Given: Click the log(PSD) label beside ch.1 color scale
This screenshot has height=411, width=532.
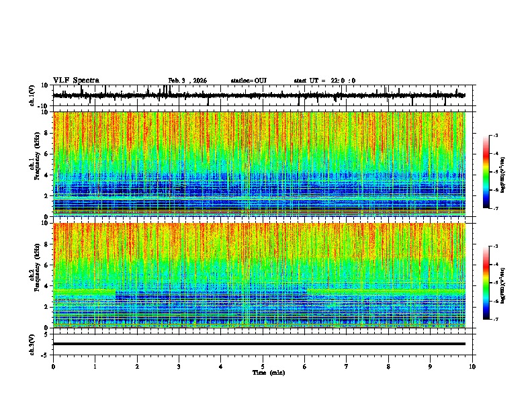Looking at the screenshot, I should click(x=503, y=175).
